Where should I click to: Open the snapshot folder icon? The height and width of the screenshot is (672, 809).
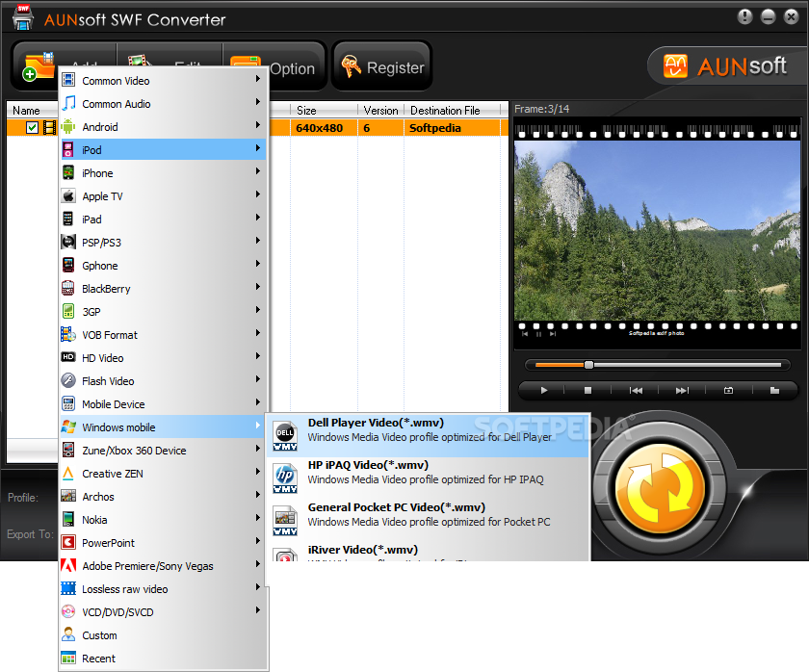[774, 391]
